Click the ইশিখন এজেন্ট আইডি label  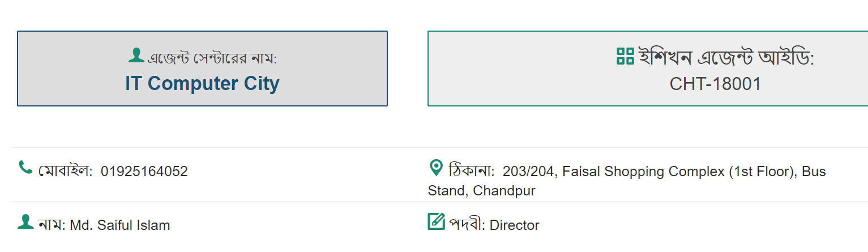(x=726, y=57)
